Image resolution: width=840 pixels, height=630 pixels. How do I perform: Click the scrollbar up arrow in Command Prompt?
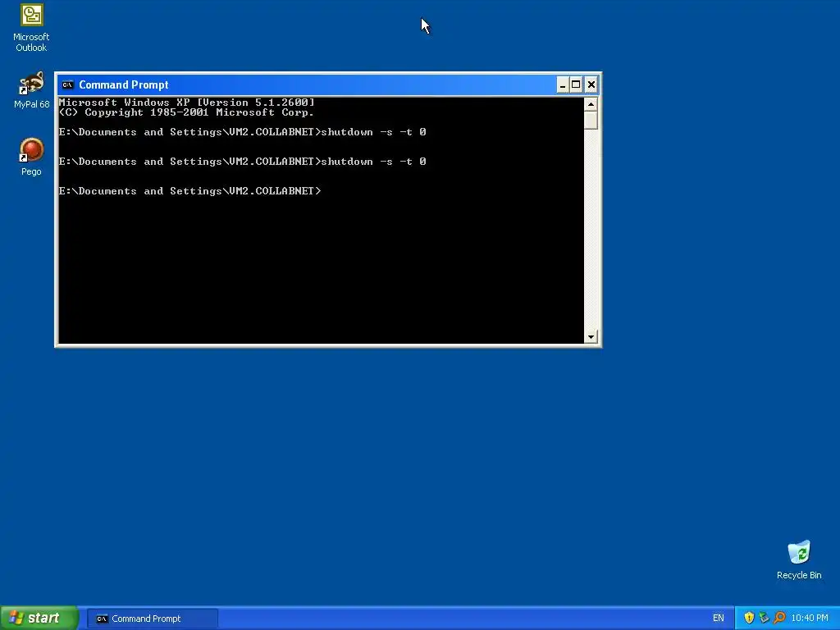point(591,104)
